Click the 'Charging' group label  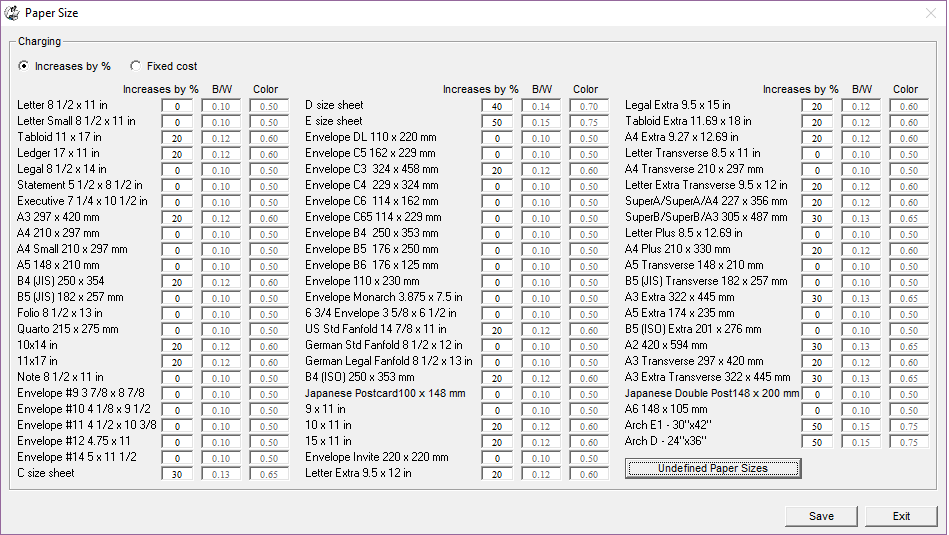tap(39, 41)
